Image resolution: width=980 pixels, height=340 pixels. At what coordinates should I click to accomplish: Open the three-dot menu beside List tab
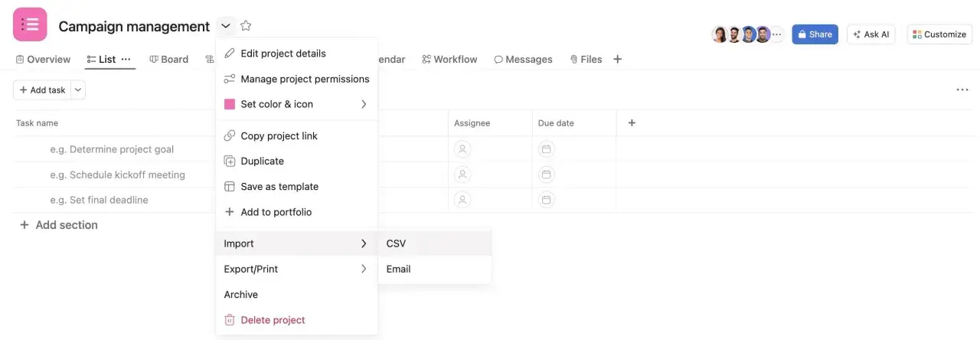126,59
